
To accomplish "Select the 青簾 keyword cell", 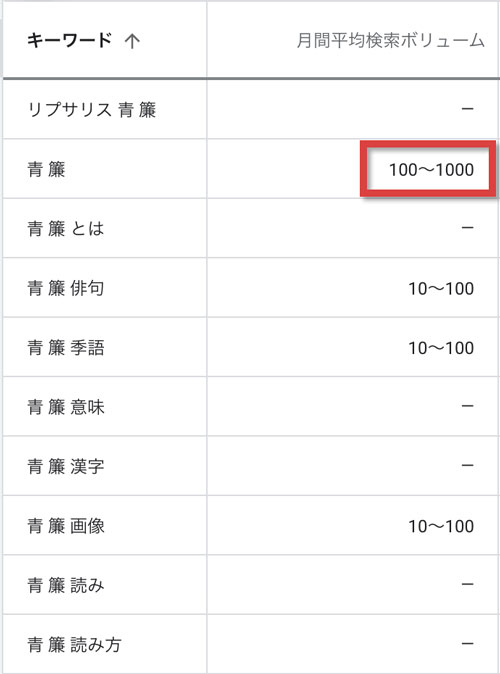I will (x=46, y=169).
